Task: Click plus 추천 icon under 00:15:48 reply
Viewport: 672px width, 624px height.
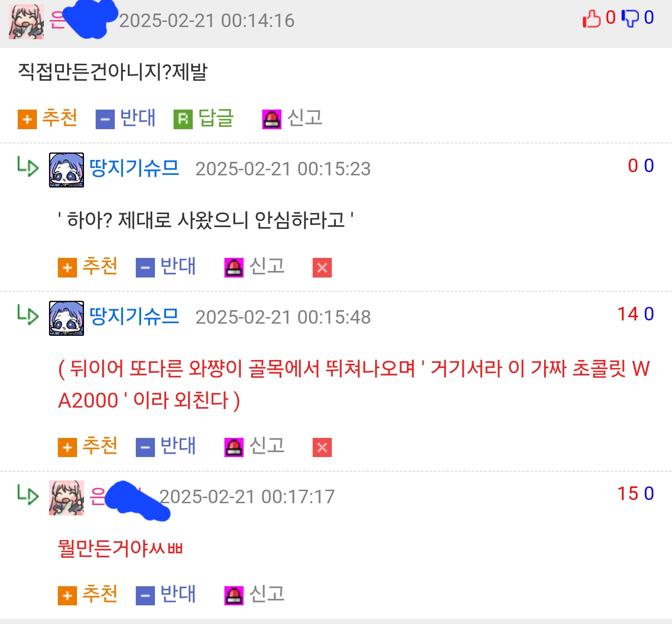Action: [67, 448]
